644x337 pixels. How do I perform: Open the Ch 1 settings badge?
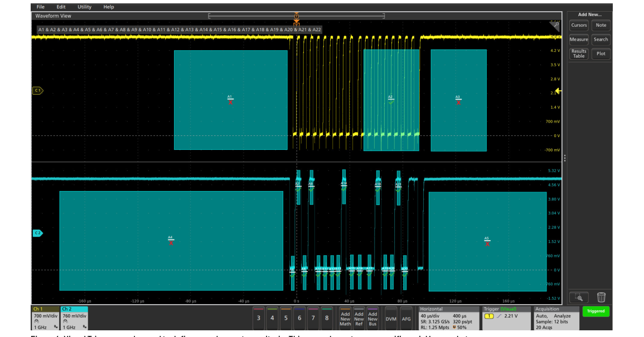point(46,318)
